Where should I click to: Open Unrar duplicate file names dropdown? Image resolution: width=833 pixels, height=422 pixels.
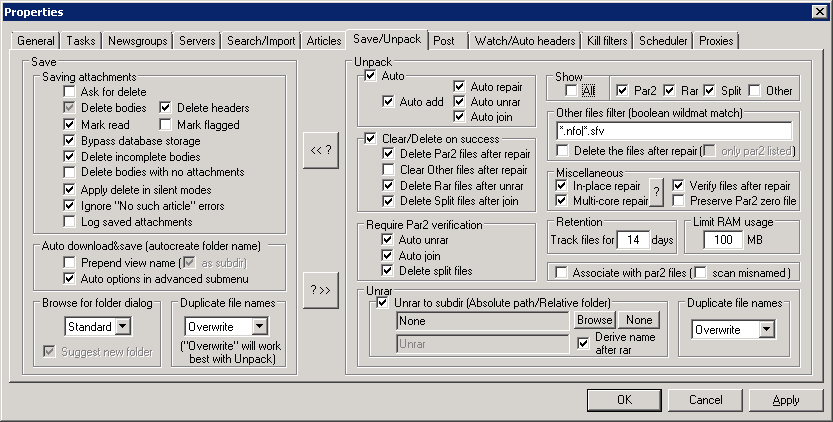(x=765, y=329)
